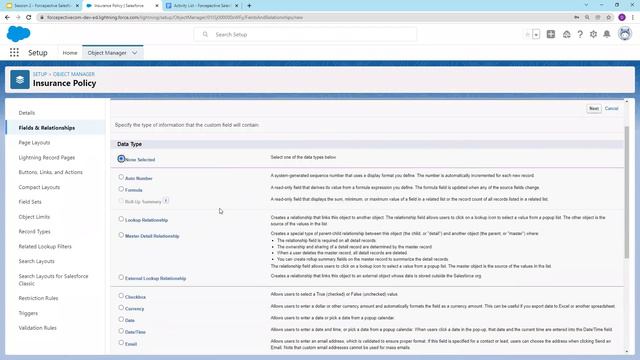Select the Formula data type

coord(121,189)
